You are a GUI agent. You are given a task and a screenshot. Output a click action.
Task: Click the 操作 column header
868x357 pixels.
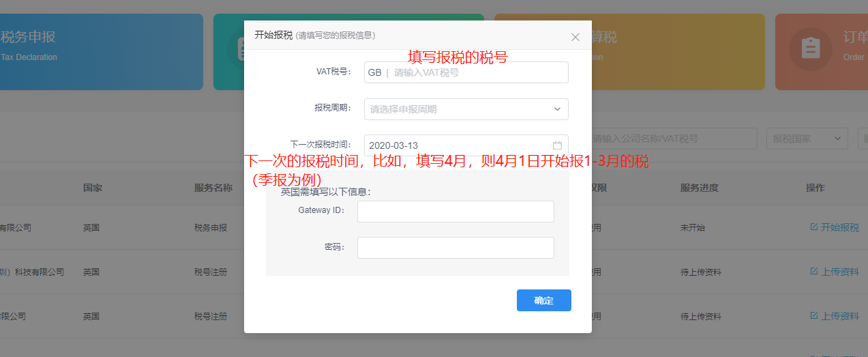[x=815, y=188]
